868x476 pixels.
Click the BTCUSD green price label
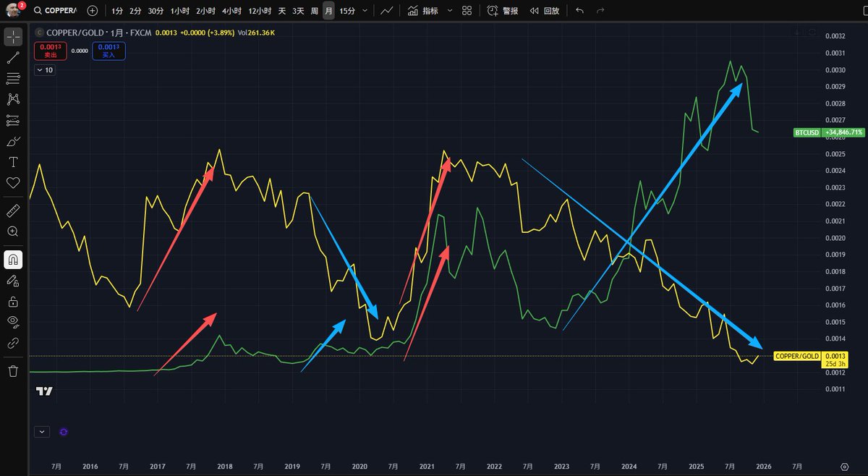point(806,132)
